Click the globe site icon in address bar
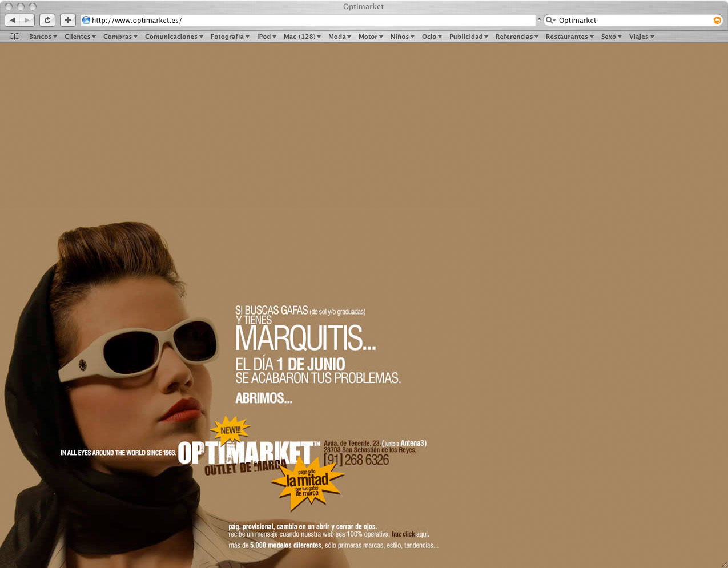This screenshot has height=568, width=728. tap(86, 20)
